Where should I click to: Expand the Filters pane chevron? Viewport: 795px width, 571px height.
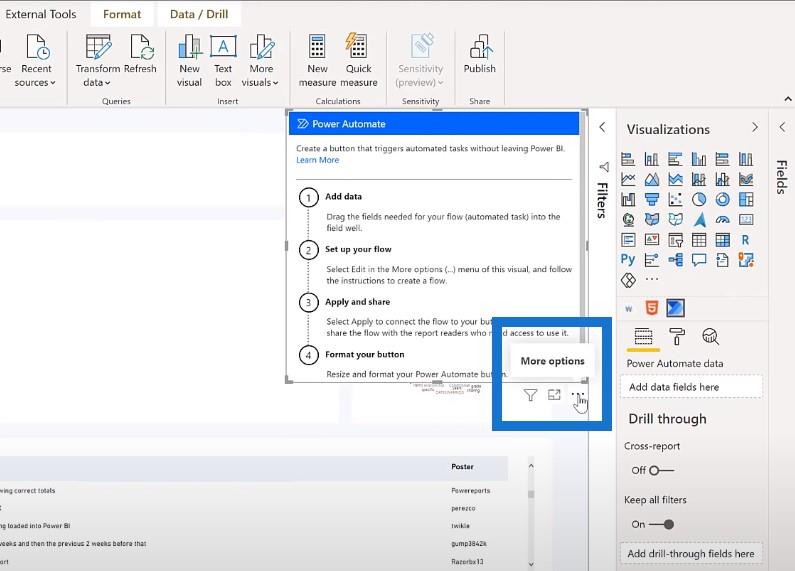(x=602, y=127)
